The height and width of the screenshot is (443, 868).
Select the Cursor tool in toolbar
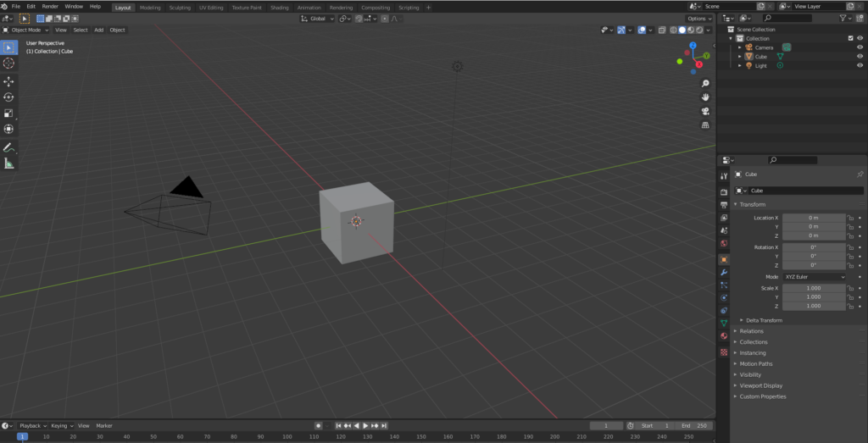click(8, 63)
